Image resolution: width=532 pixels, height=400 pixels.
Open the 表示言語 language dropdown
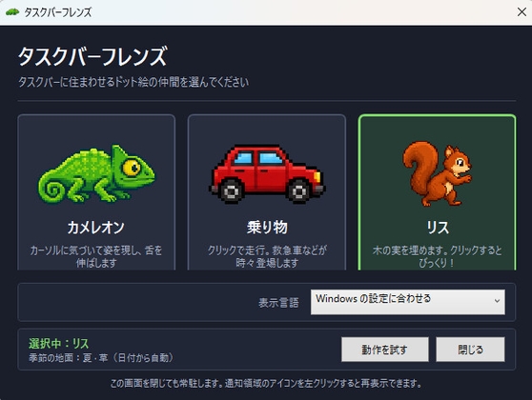click(408, 302)
